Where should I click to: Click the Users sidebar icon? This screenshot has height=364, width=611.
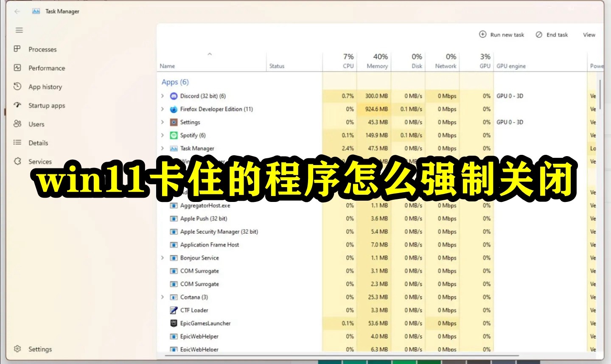pos(17,123)
